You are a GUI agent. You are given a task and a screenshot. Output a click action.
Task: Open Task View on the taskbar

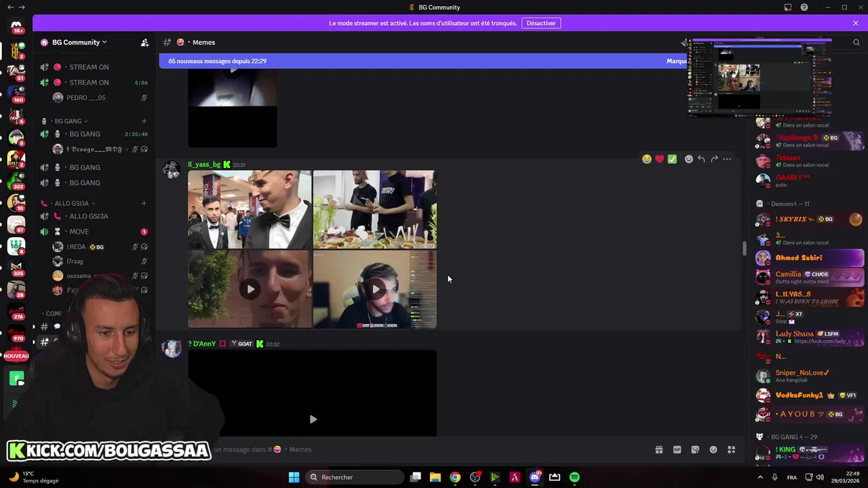(x=416, y=477)
